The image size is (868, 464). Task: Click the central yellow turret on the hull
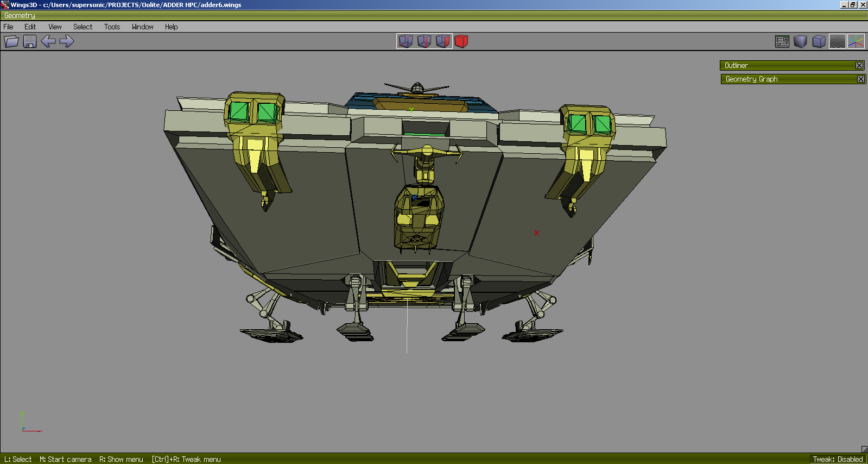tap(419, 217)
